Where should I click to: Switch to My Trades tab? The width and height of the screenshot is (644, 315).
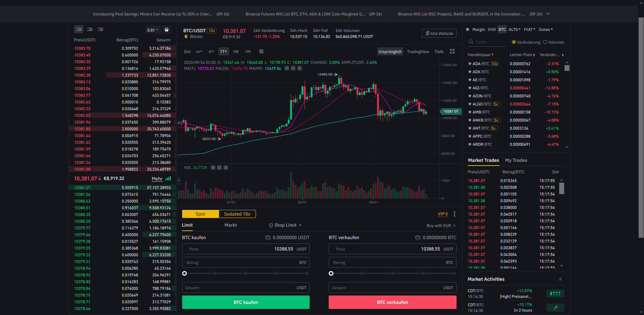point(516,161)
